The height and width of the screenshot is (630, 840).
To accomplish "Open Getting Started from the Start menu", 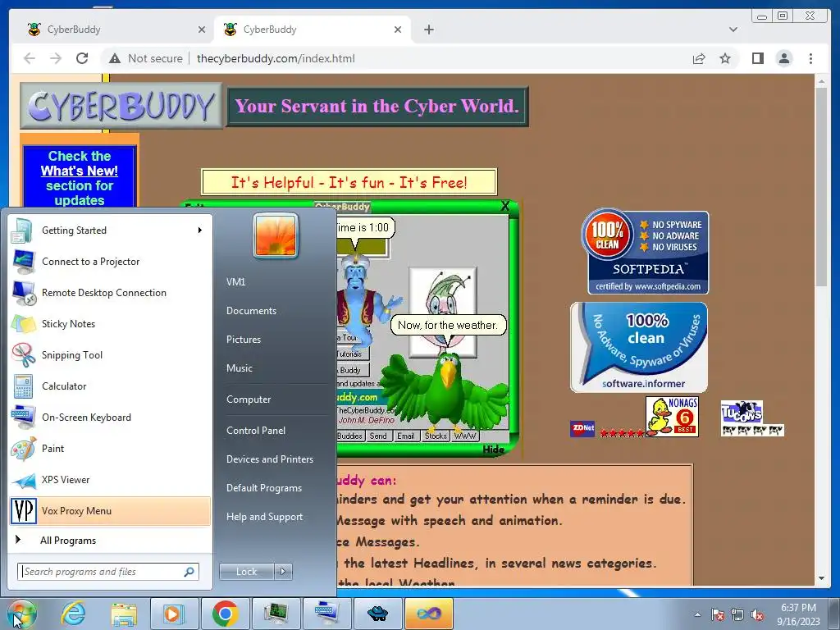I will point(111,231).
